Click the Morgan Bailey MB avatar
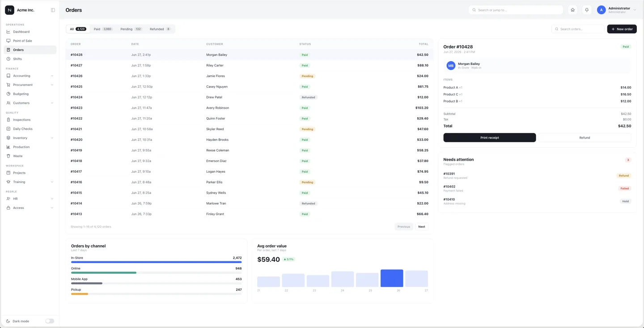Viewport: 644px width, 328px height. pyautogui.click(x=451, y=66)
